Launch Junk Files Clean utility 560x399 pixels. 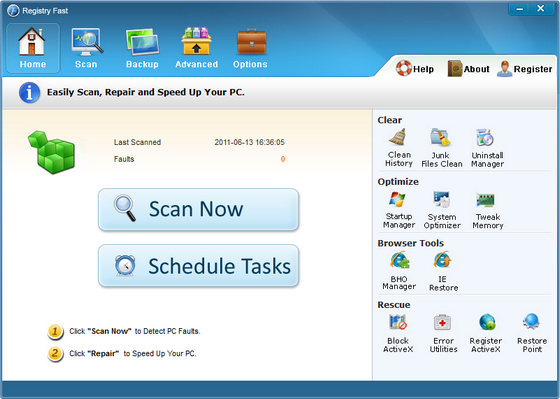coord(441,148)
